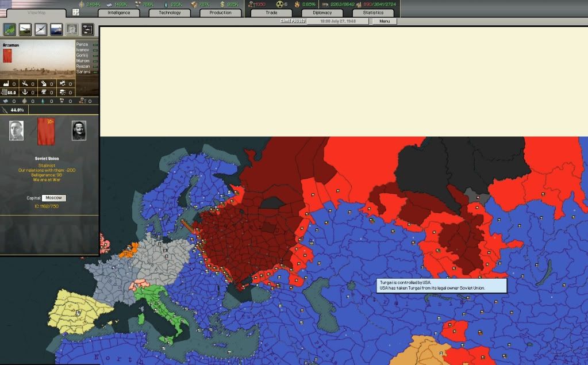Switch to the Intelligence tab

point(119,13)
